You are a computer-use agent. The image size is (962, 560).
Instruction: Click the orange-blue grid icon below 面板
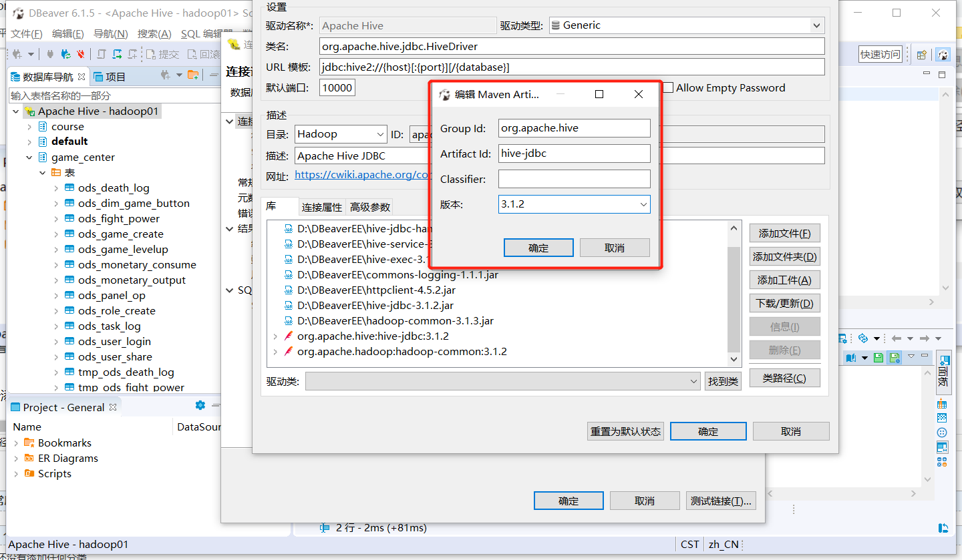[942, 404]
